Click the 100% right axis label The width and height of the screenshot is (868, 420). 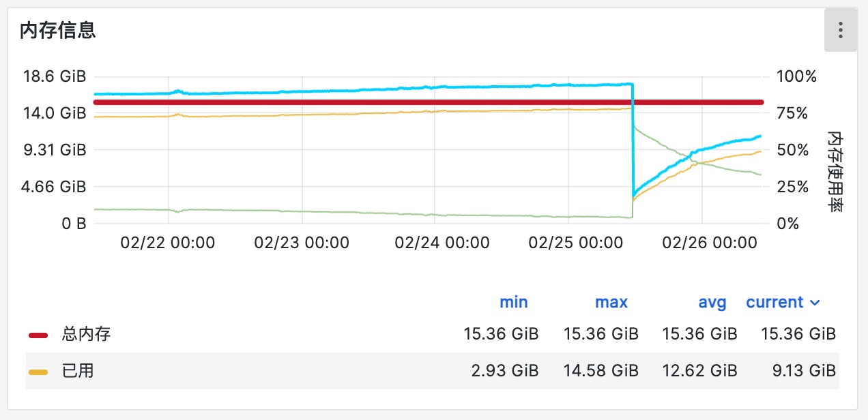(796, 76)
